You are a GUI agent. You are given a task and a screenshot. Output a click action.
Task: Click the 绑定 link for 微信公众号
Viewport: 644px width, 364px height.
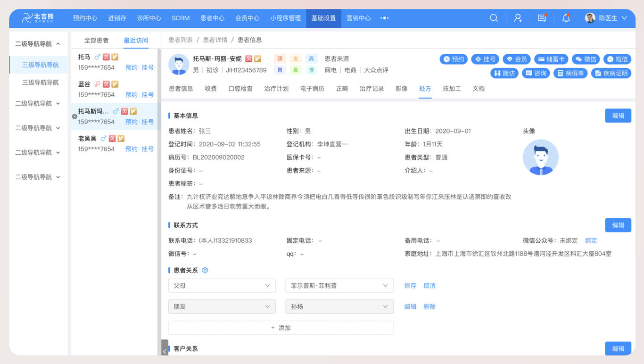click(x=591, y=240)
